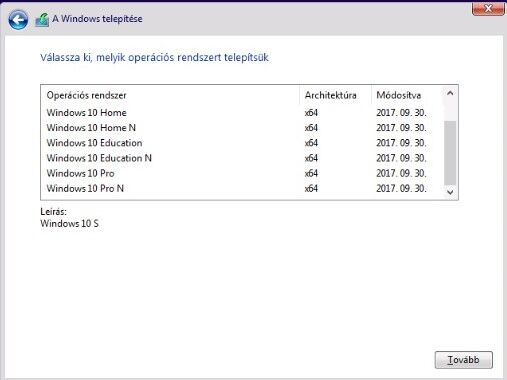Click the date in Windows 10 Education row
The width and height of the screenshot is (507, 380).
pos(401,143)
